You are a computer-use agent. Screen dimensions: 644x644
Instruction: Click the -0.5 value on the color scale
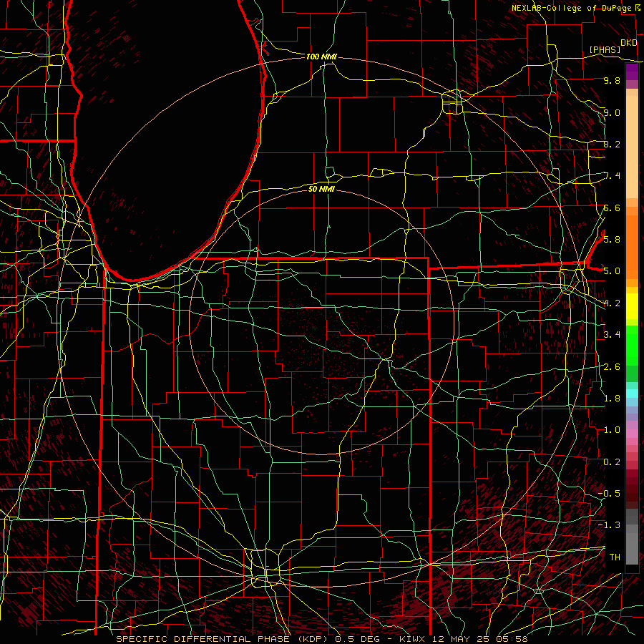coord(609,494)
